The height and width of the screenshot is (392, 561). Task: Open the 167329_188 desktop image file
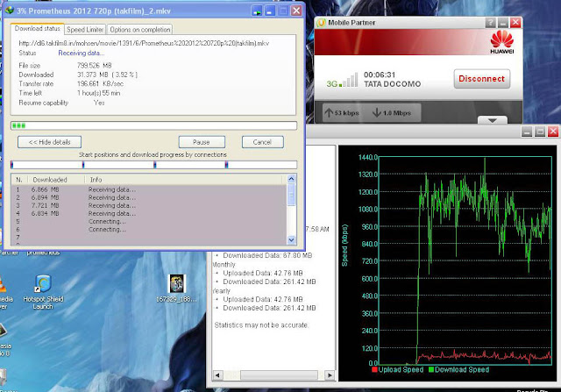[177, 289]
